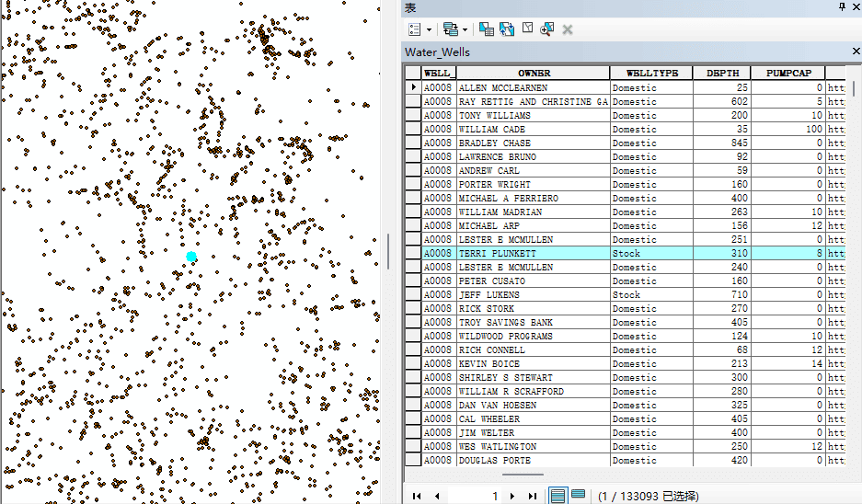
Task: Click owner cell PORTER WRIGHT
Action: pyautogui.click(x=534, y=184)
